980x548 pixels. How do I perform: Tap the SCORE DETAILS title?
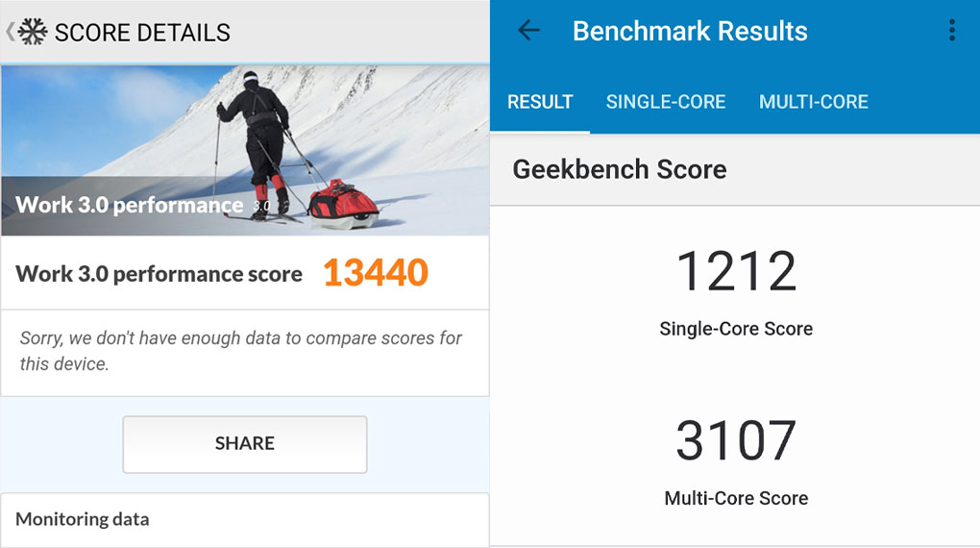click(x=142, y=33)
